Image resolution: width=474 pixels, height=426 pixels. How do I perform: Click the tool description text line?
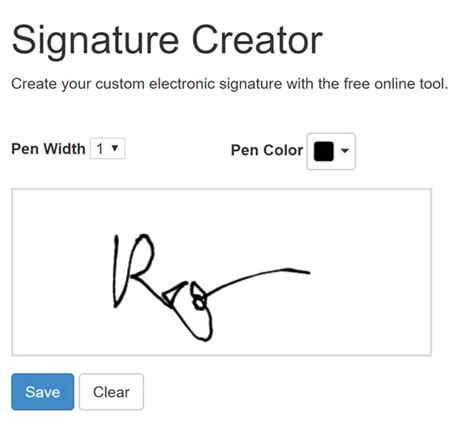[x=230, y=83]
